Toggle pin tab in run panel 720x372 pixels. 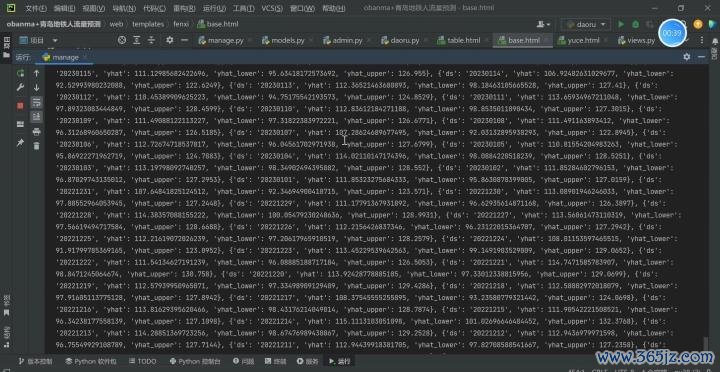click(20, 143)
